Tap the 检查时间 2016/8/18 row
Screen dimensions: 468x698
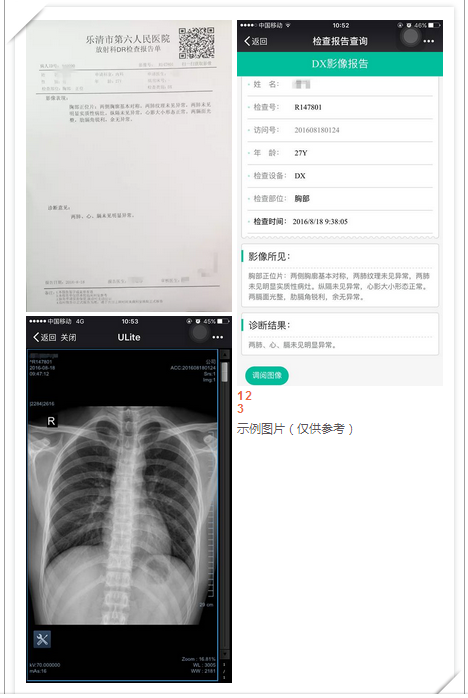click(340, 222)
